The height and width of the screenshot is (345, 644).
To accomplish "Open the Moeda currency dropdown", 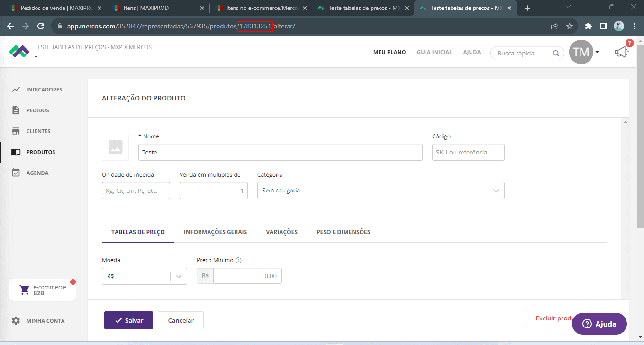I will click(178, 276).
